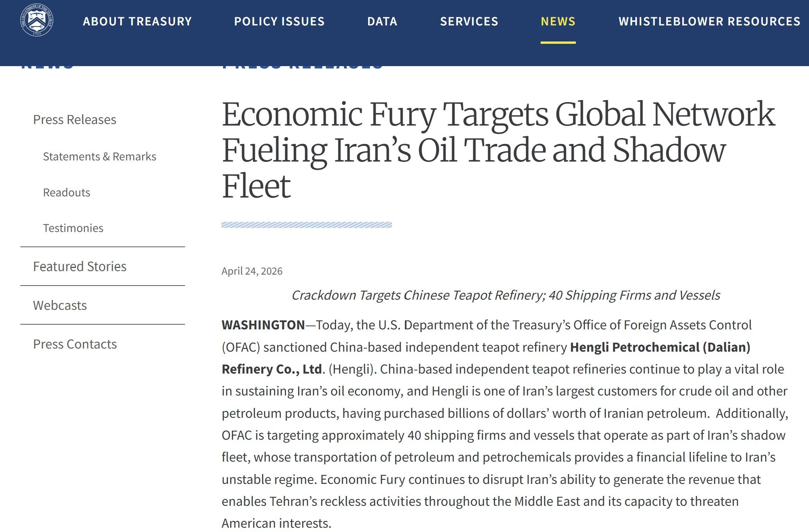Open the Press Contacts page link
The height and width of the screenshot is (532, 809).
[75, 344]
